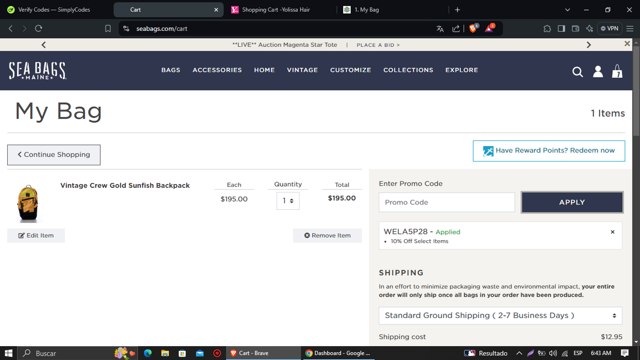Viewport: 640px width, 360px height.
Task: Click the VPN button in toolbar
Action: 609,29
